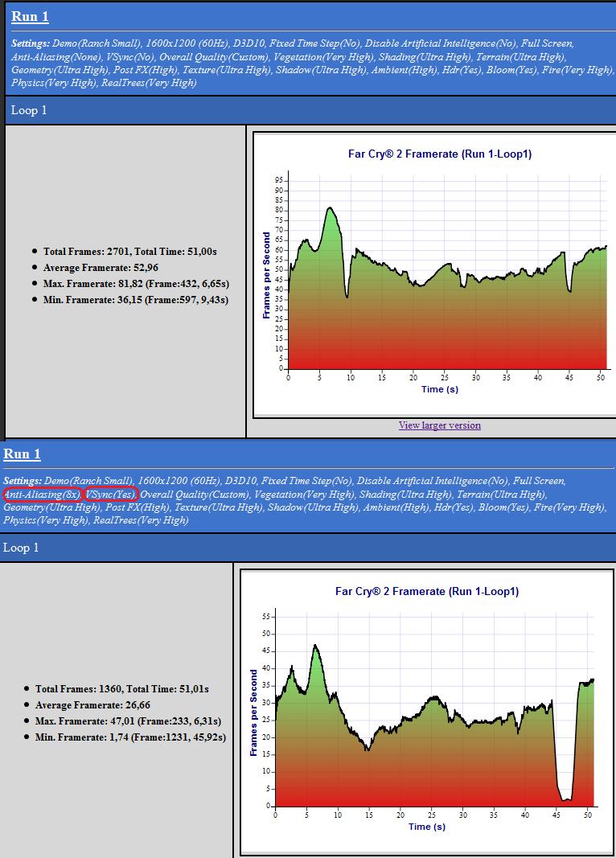Click 'Time (s)' label under the 55-scale chart

click(427, 827)
